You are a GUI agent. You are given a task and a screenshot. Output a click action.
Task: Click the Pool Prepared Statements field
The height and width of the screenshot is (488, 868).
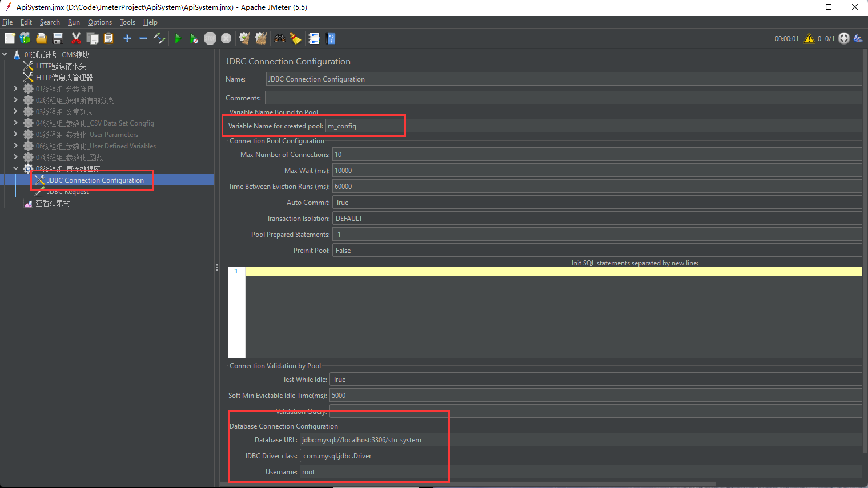(x=597, y=235)
